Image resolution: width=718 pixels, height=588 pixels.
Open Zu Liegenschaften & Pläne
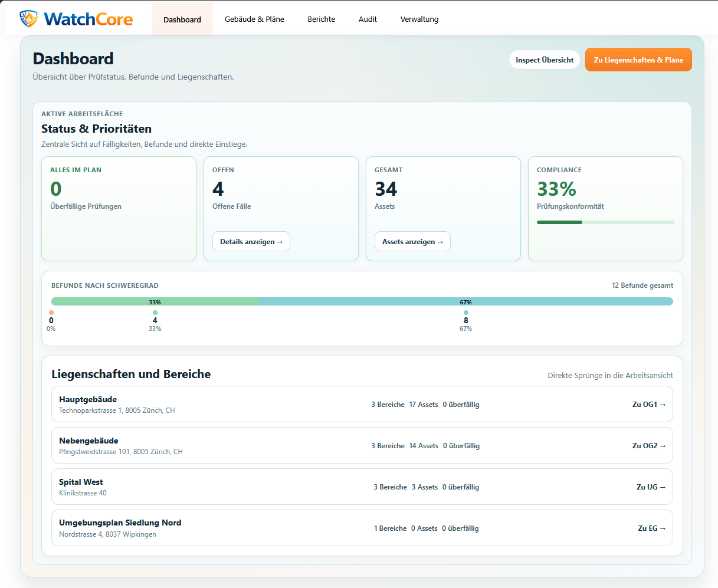tap(638, 60)
